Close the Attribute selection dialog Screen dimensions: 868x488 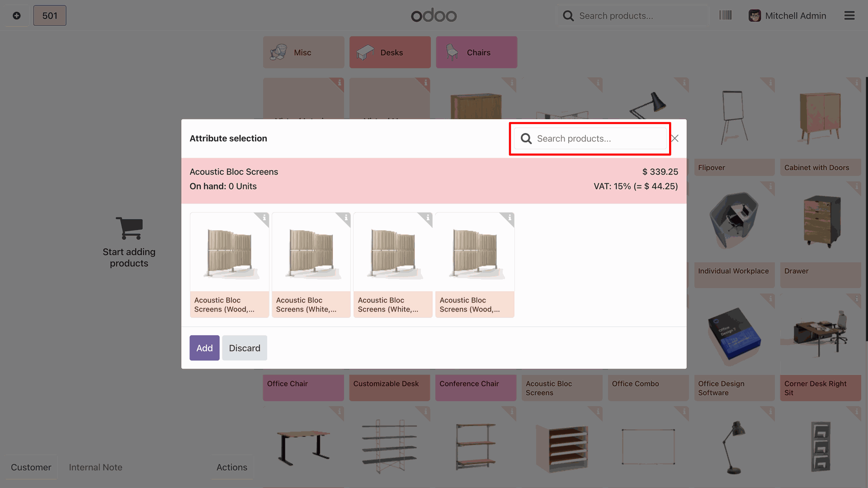tap(675, 138)
